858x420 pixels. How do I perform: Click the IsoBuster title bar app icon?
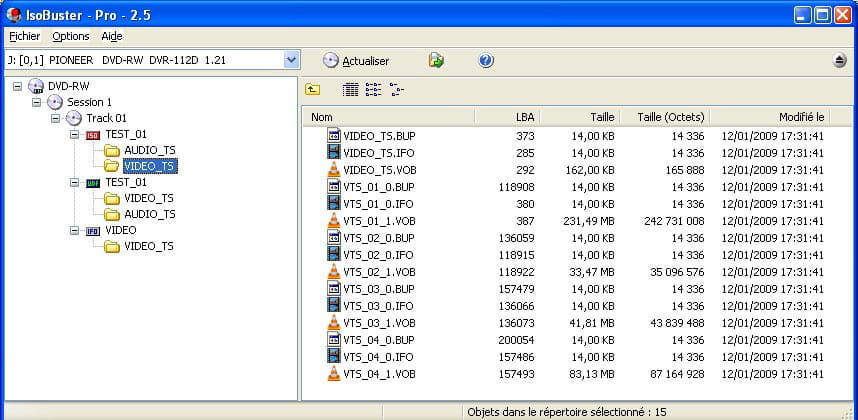tap(13, 15)
